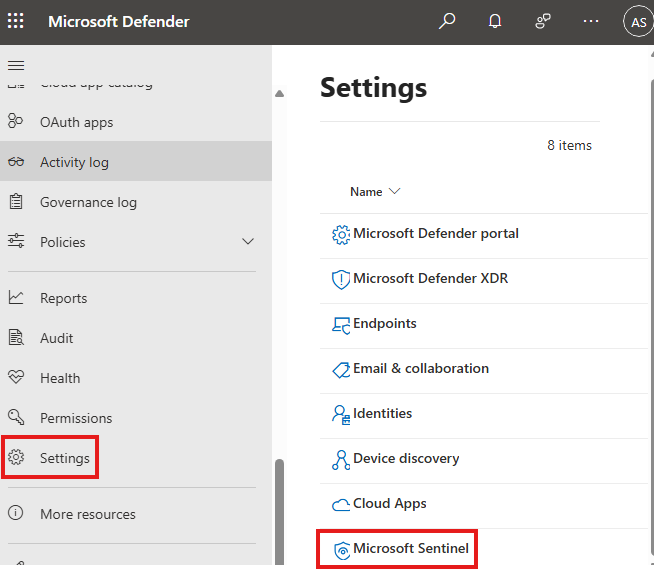Image resolution: width=654 pixels, height=570 pixels.
Task: Open the more options ellipsis in header
Action: [x=591, y=21]
